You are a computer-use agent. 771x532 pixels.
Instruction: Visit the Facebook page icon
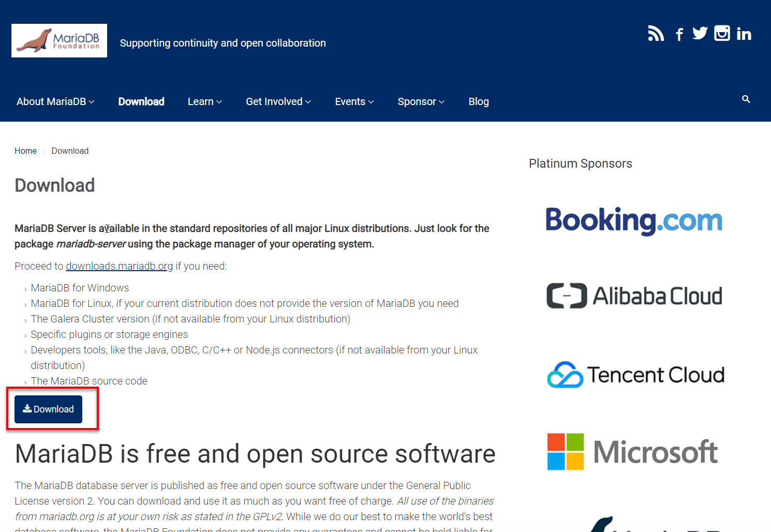[679, 34]
